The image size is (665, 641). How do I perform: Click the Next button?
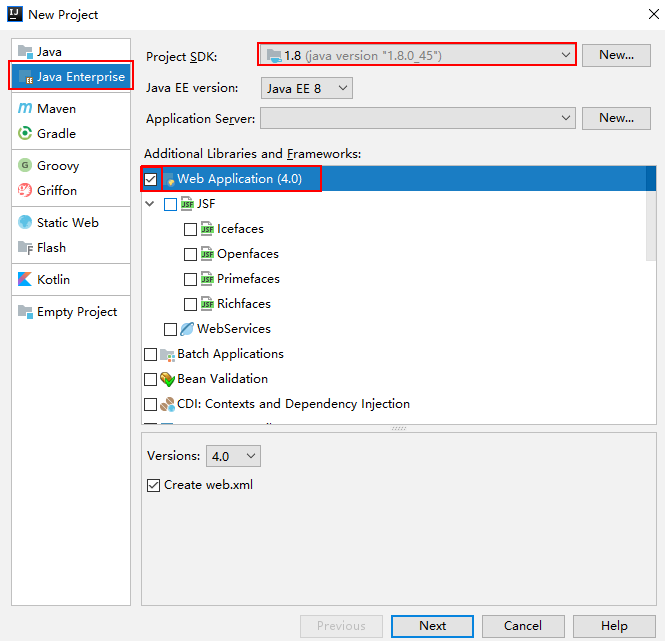point(432,626)
